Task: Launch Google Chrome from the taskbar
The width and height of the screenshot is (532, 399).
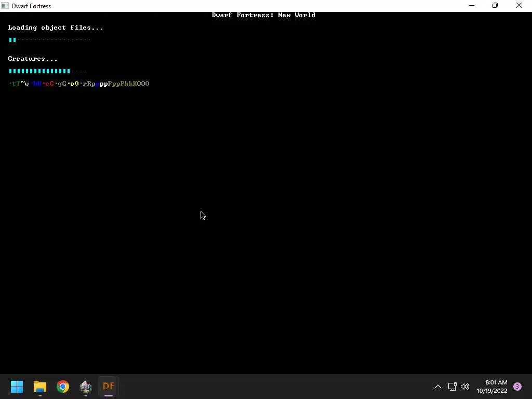Action: pos(63,387)
